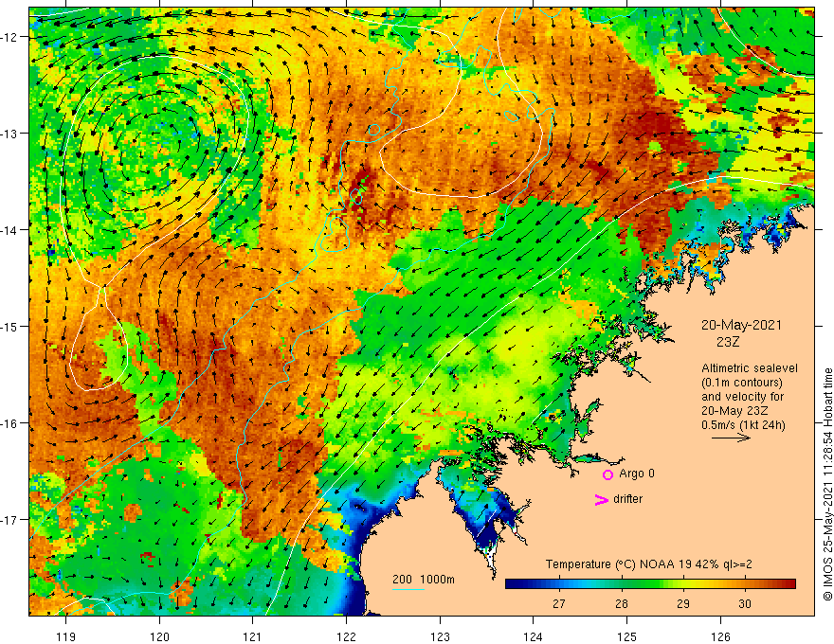Click the 119 longitude axis label
834x644 pixels.
click(66, 636)
